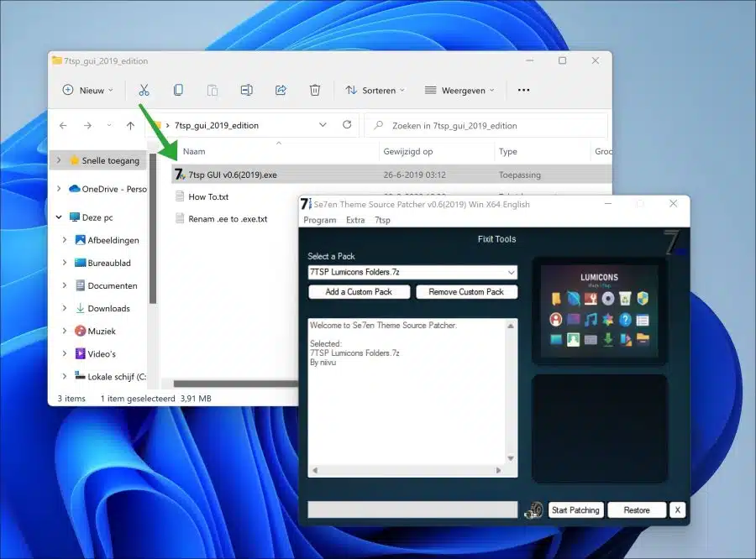Screen dimensions: 756x559
Task: Select the Renam .ee to .exe.txt file name
Action: pos(228,219)
